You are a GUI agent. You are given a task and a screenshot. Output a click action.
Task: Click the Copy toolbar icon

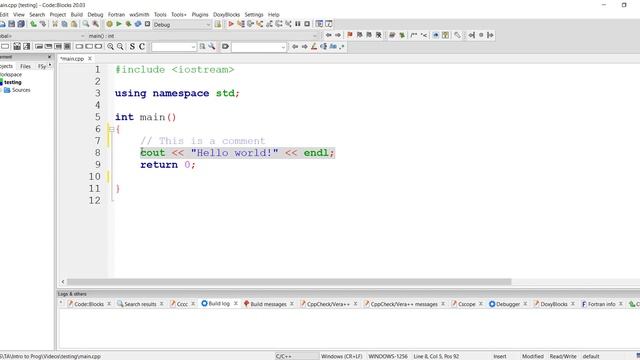64,24
